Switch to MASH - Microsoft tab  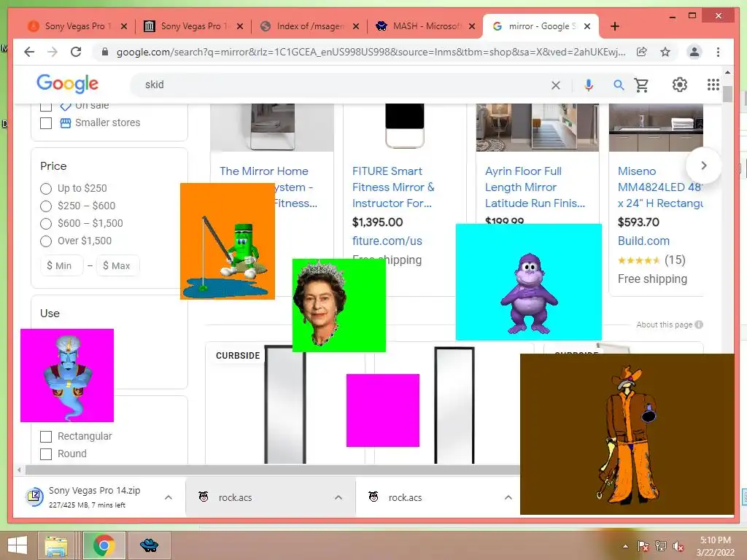(425, 26)
